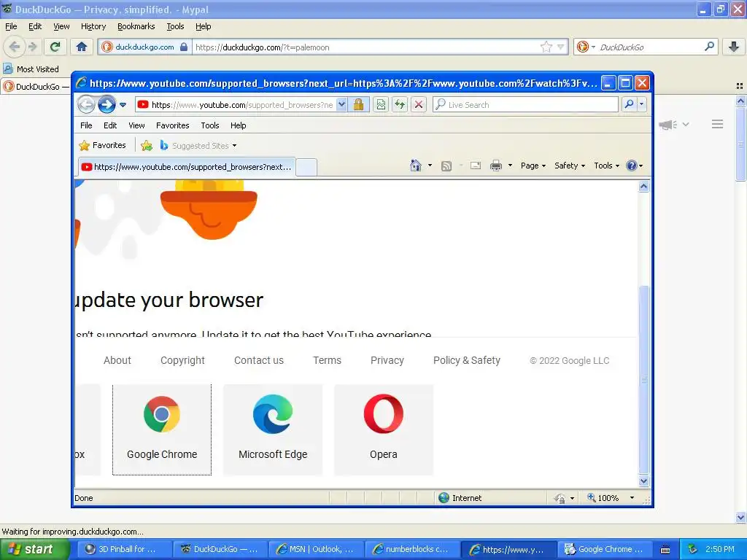Screen dimensions: 747x560
Task: Click the Opera browser tile
Action: click(384, 429)
